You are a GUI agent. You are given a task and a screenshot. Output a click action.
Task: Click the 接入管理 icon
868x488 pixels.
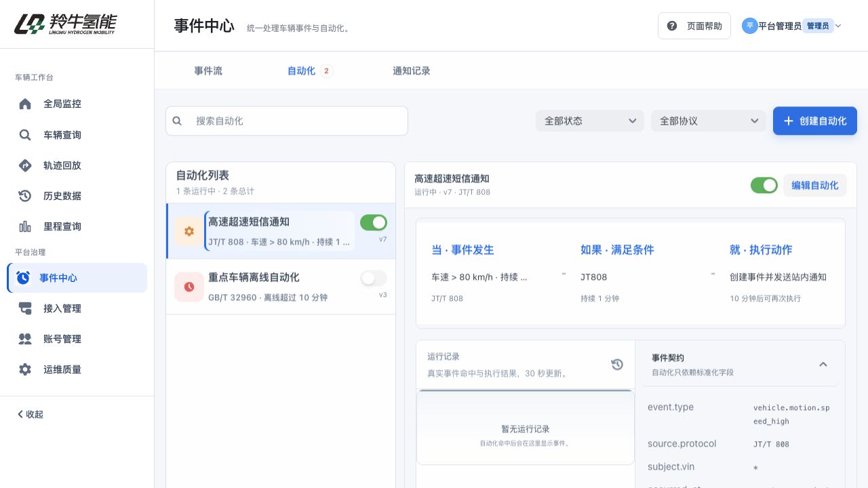coord(25,308)
